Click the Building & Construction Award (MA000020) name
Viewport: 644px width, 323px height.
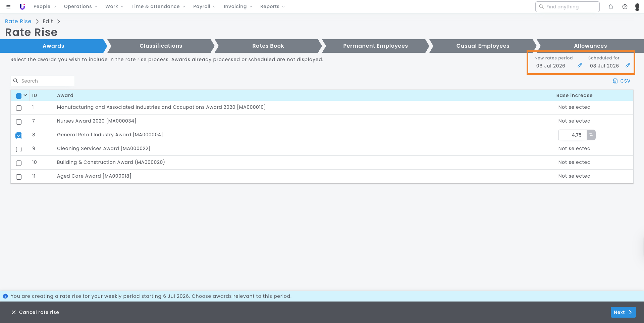[111, 162]
